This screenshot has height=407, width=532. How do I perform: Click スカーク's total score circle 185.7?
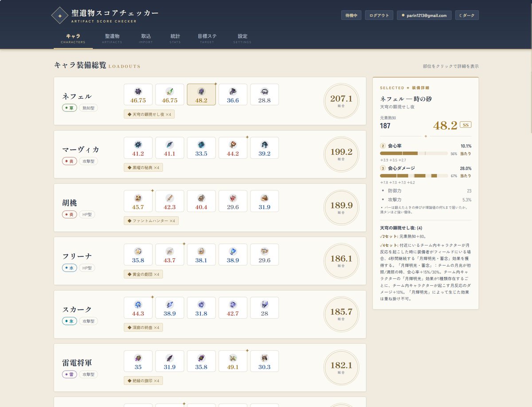(x=341, y=314)
